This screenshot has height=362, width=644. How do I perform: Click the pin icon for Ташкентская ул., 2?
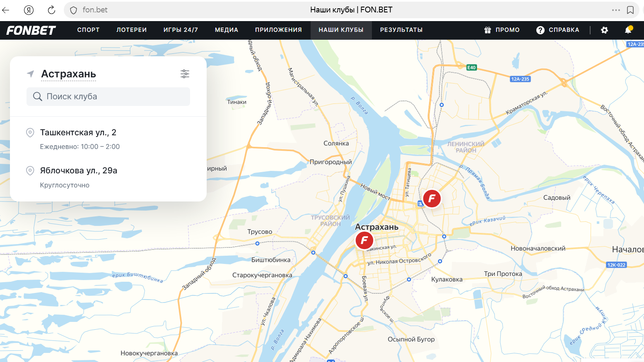click(x=30, y=132)
